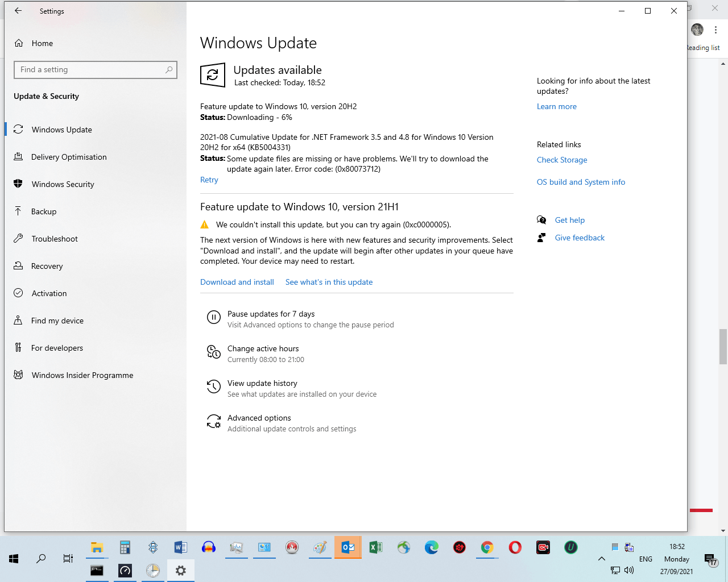Click the clock icon for active hours
Viewport: 728px width, 582px height.
click(x=214, y=352)
